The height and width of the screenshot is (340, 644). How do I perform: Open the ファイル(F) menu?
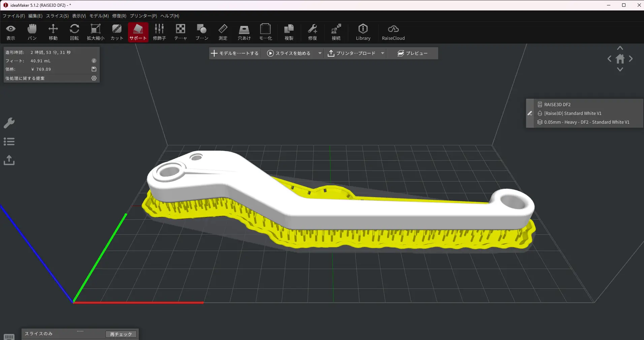pyautogui.click(x=14, y=16)
